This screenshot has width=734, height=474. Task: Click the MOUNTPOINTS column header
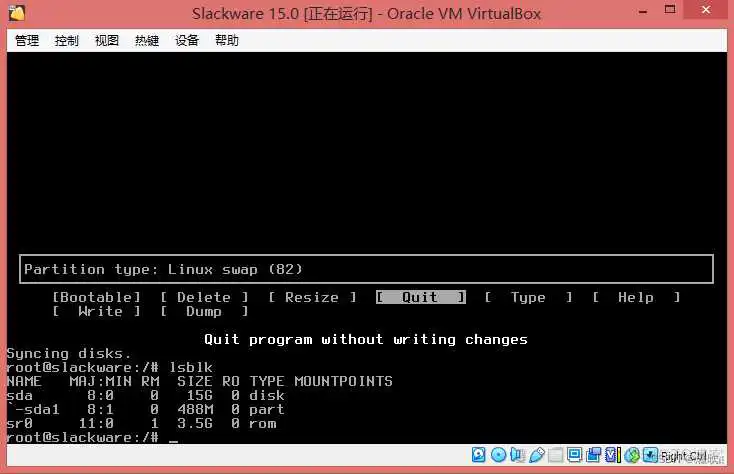click(343, 381)
